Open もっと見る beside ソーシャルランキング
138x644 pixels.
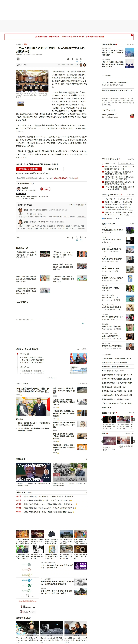coord(131,195)
